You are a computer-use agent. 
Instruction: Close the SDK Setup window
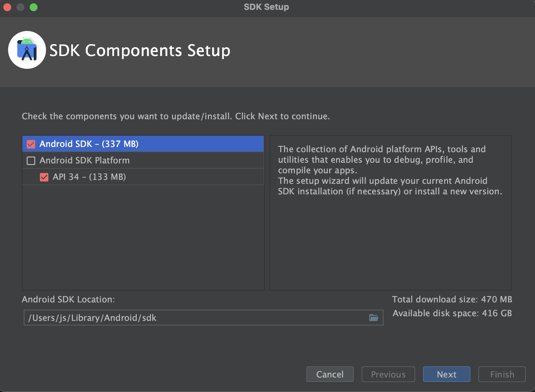click(x=7, y=7)
